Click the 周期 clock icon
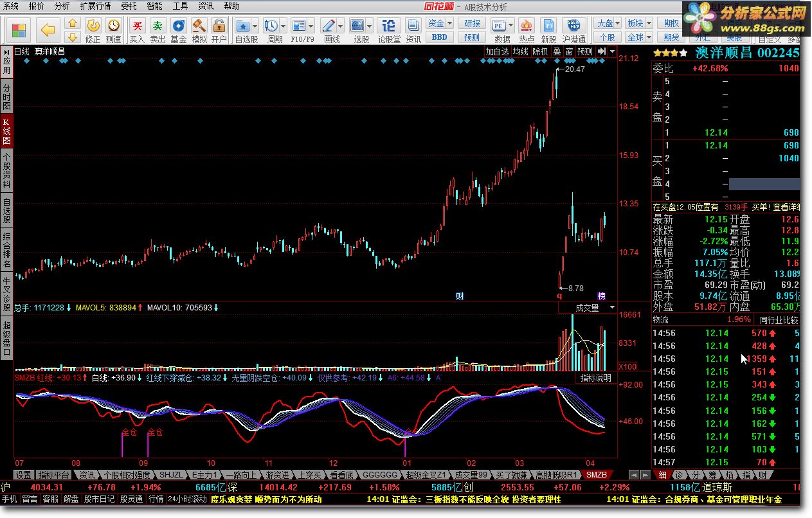 point(271,25)
